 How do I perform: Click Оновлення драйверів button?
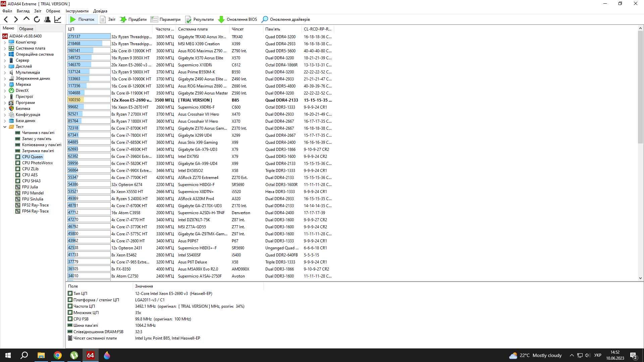coord(286,19)
